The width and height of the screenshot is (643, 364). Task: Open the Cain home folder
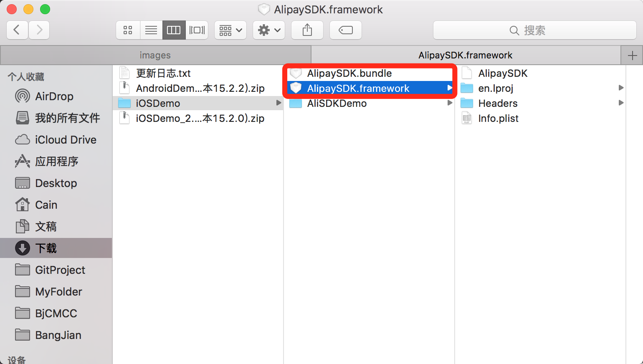tap(56, 205)
